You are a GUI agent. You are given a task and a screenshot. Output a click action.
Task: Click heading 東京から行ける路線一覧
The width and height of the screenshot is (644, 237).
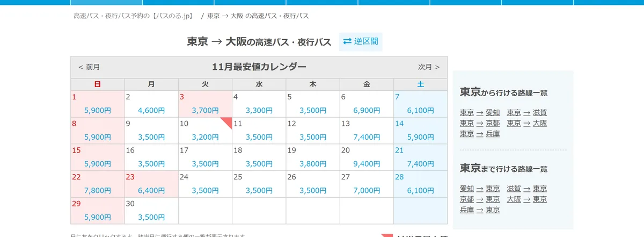[x=503, y=92]
